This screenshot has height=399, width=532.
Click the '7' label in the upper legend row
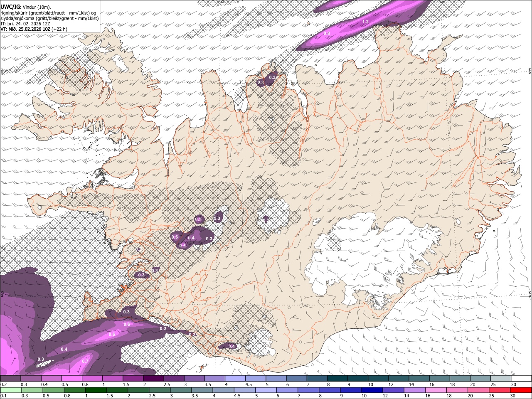[308, 384]
